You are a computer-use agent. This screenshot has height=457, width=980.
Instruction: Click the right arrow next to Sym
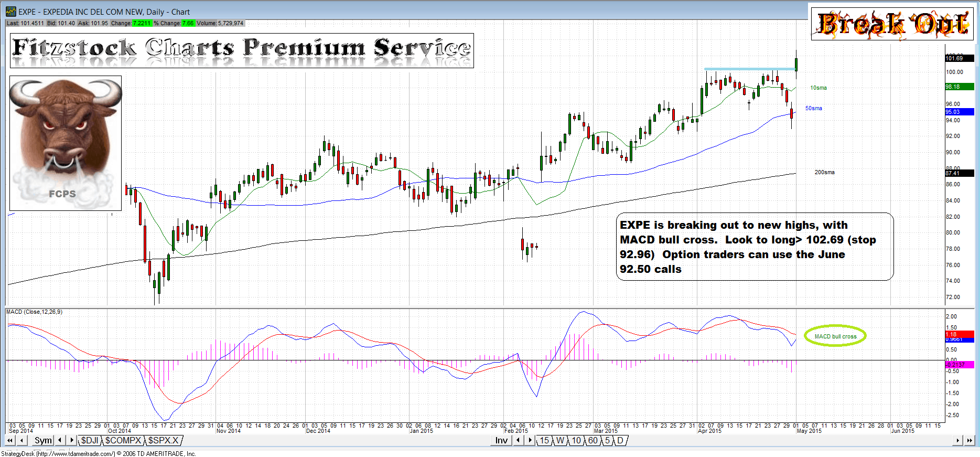click(72, 441)
